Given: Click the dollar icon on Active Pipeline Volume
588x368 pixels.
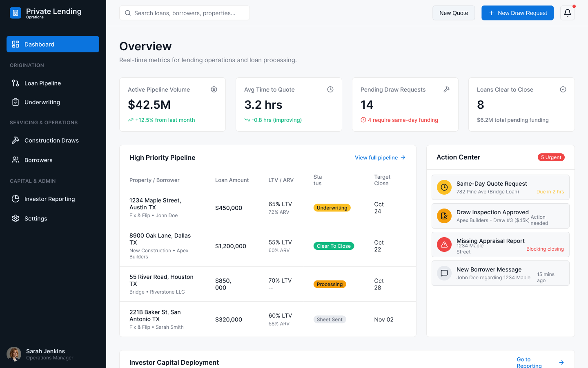Looking at the screenshot, I should coord(214,90).
